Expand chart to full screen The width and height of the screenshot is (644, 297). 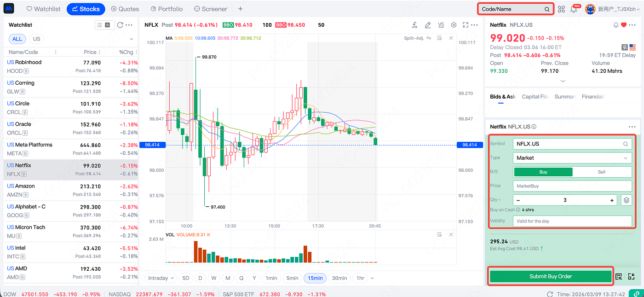[466, 25]
